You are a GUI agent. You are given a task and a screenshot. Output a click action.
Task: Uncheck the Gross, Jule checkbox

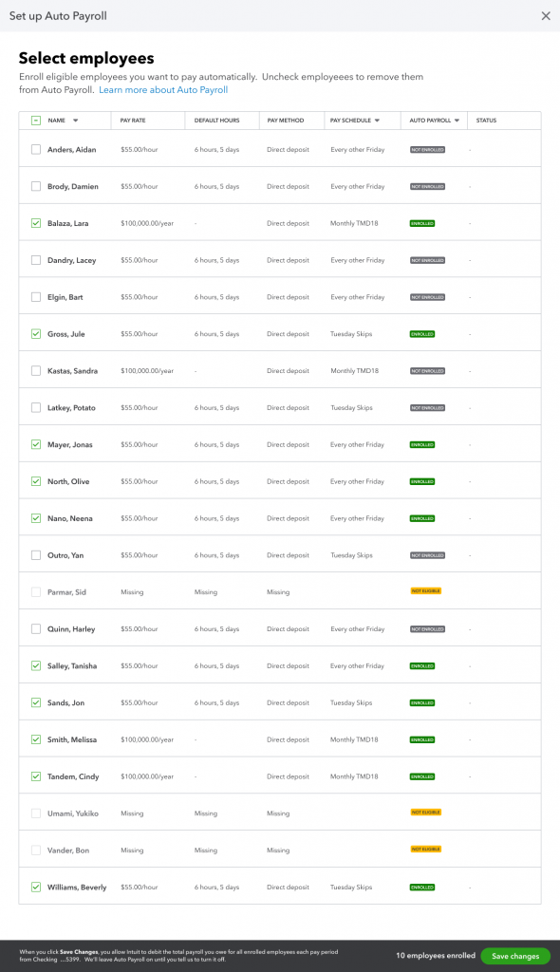coord(36,333)
